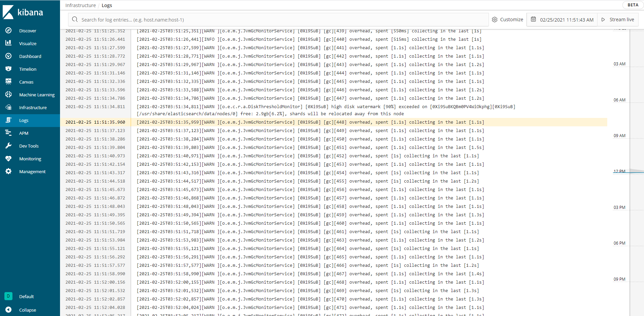Select log entry timestamp 11:51:27.599
644x316 pixels.
95,48
